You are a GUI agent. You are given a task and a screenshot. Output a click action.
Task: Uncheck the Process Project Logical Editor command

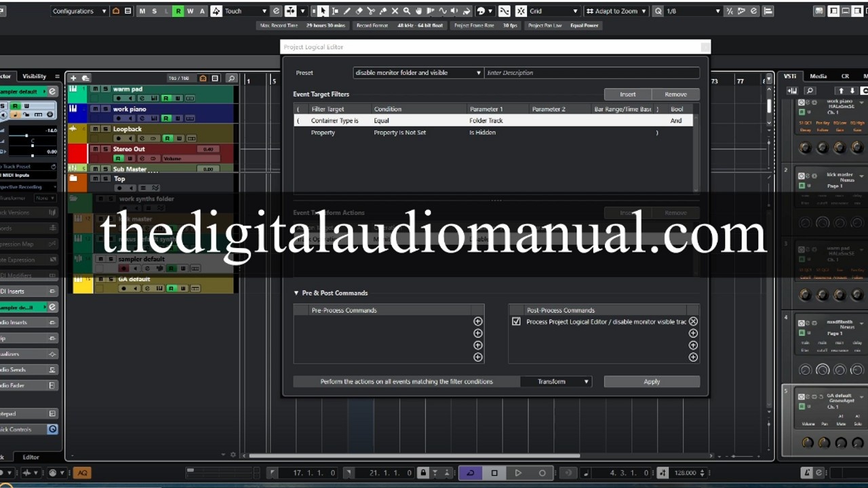point(516,321)
